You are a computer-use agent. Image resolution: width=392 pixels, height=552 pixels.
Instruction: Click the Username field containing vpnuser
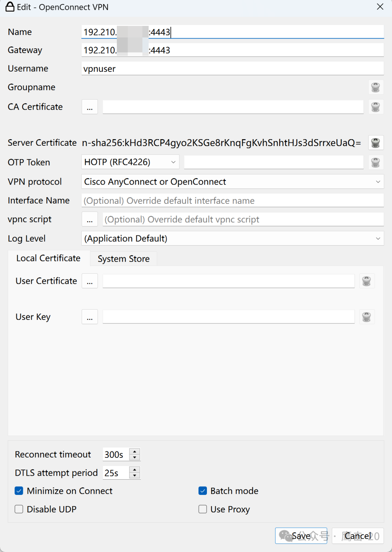tap(233, 68)
